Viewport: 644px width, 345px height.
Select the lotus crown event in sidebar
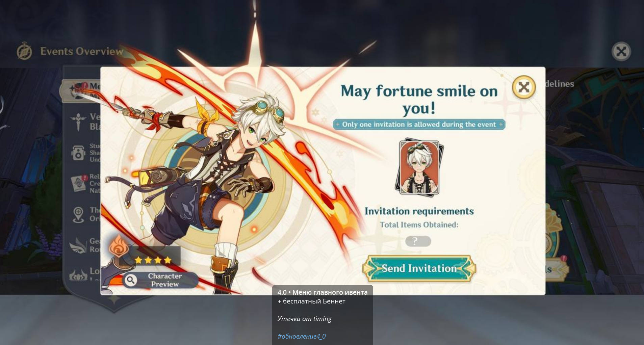tap(78, 276)
